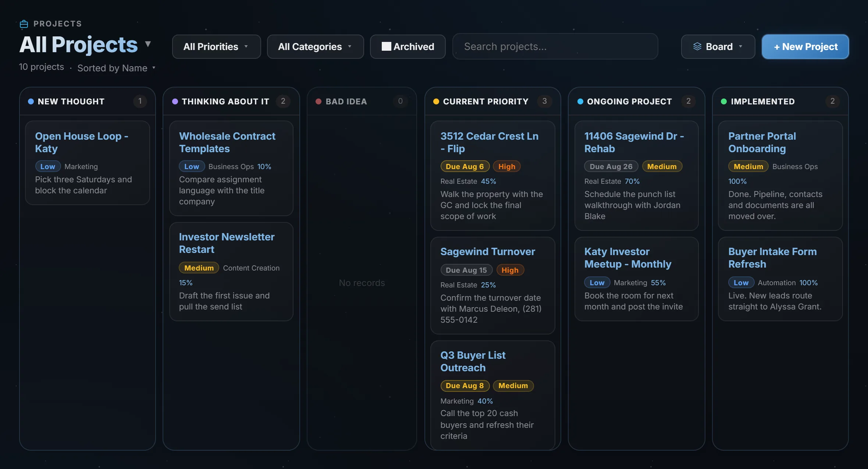Click the yellow Current Priority status dot

pos(436,101)
